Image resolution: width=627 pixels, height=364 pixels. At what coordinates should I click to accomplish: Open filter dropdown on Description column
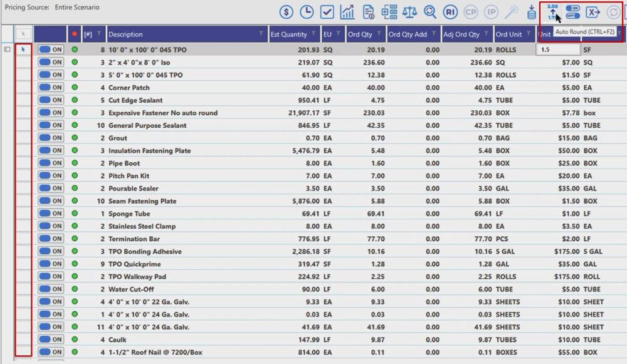click(261, 34)
